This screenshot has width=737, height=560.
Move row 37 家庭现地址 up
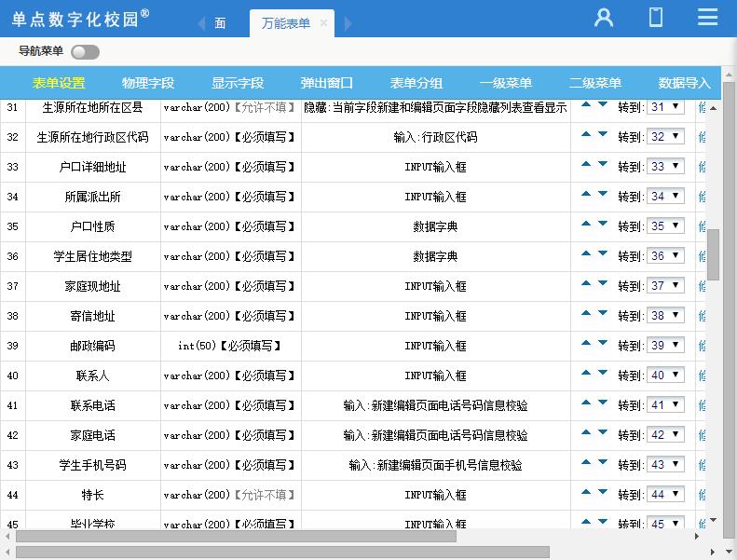586,283
